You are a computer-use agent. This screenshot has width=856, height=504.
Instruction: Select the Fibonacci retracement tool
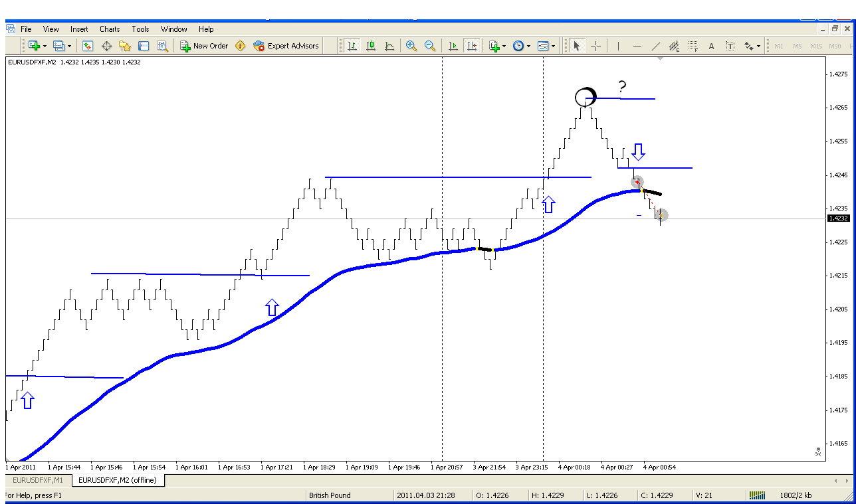(x=693, y=46)
